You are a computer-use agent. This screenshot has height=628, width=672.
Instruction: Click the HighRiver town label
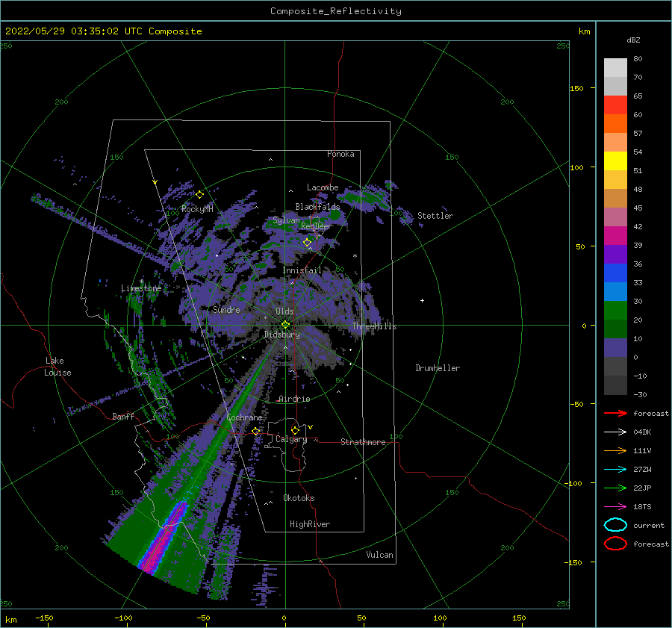click(310, 524)
